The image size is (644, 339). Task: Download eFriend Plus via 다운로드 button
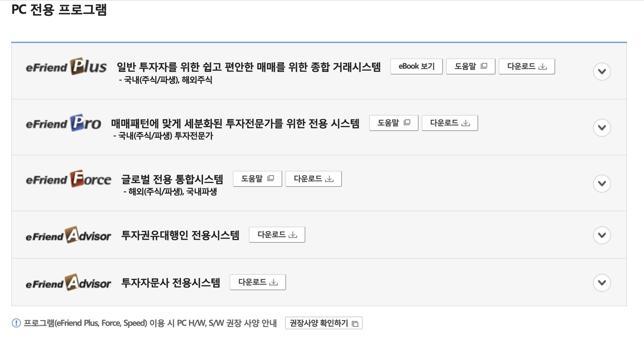(527, 66)
